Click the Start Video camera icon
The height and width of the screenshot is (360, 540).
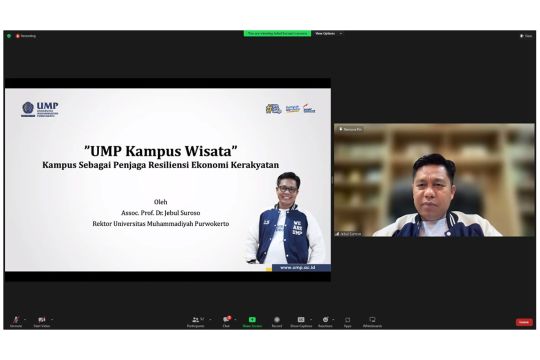pos(42,320)
